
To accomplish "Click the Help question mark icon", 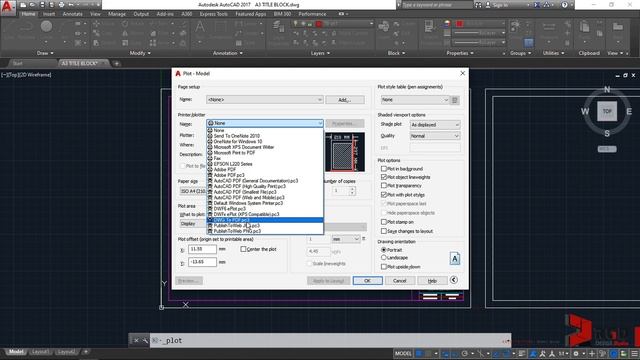I will [x=564, y=5].
